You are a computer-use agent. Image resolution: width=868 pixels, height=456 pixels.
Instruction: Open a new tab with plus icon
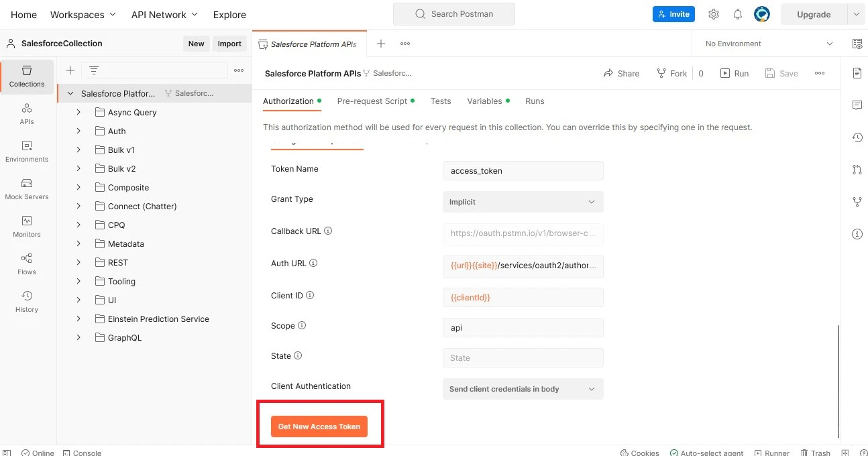click(381, 44)
